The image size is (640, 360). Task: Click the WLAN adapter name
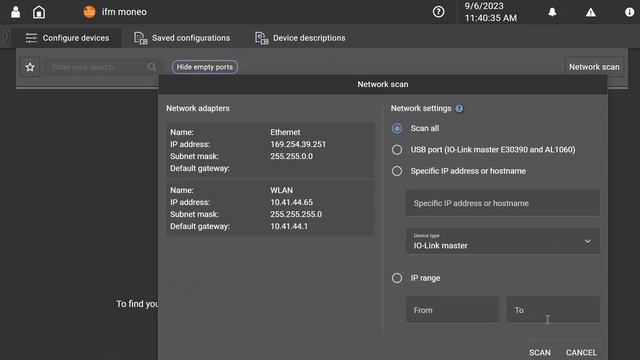coord(281,190)
